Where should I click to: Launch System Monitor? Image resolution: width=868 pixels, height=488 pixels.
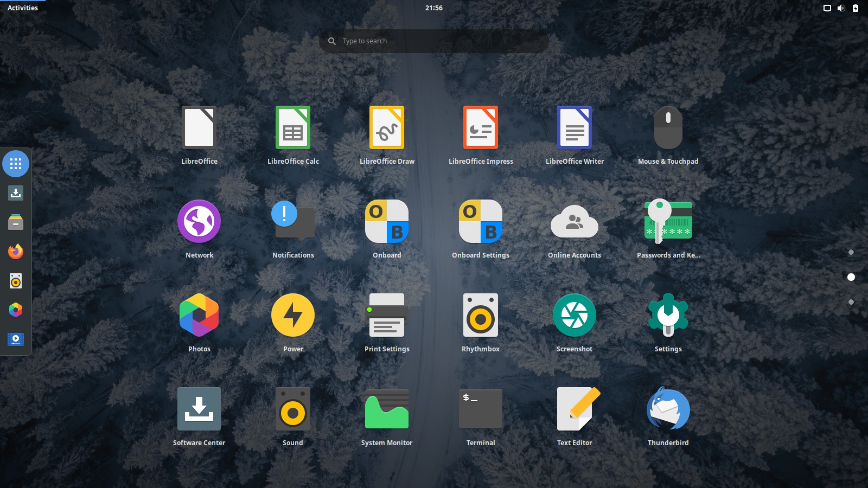387,409
